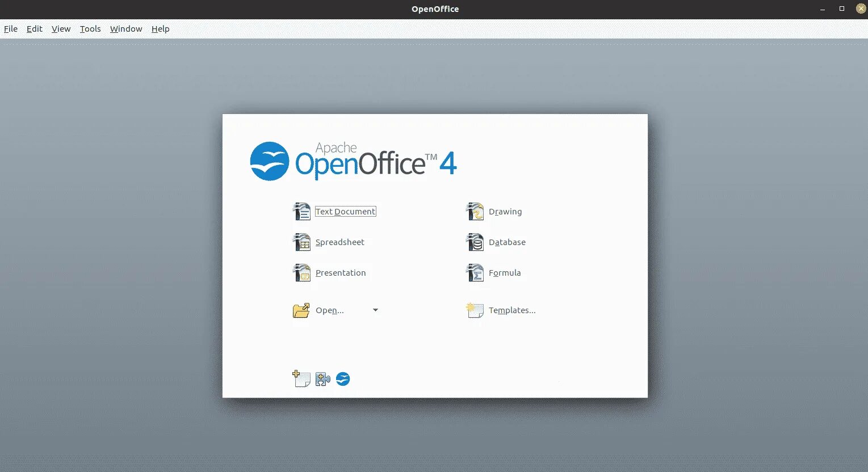Click the Spreadsheet icon
The image size is (868, 472).
click(301, 242)
